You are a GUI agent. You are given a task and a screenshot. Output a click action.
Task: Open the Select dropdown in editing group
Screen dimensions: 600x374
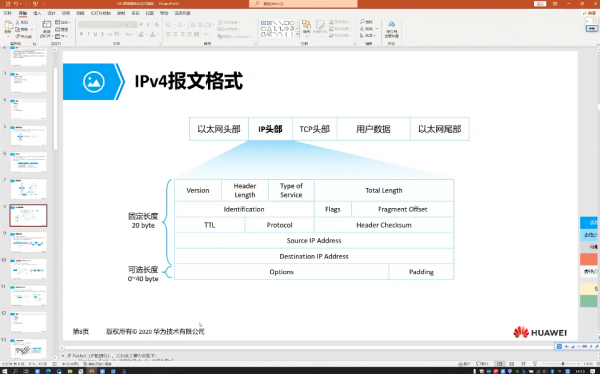tap(367, 36)
